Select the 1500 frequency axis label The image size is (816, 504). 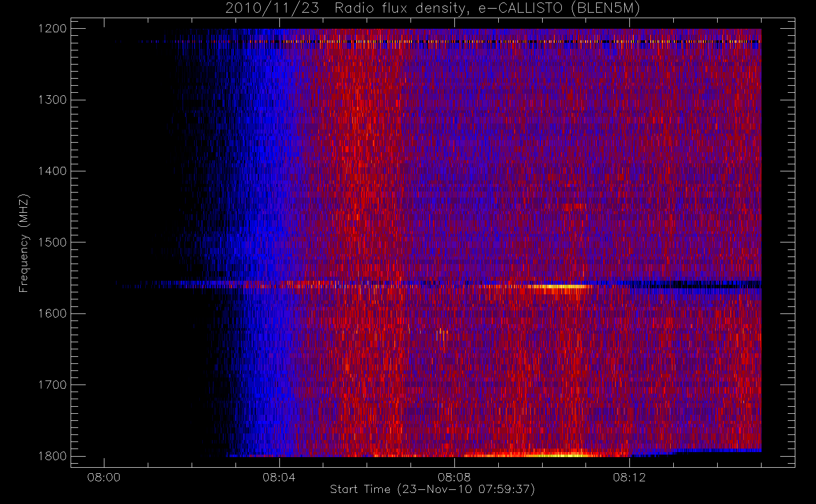coord(52,242)
